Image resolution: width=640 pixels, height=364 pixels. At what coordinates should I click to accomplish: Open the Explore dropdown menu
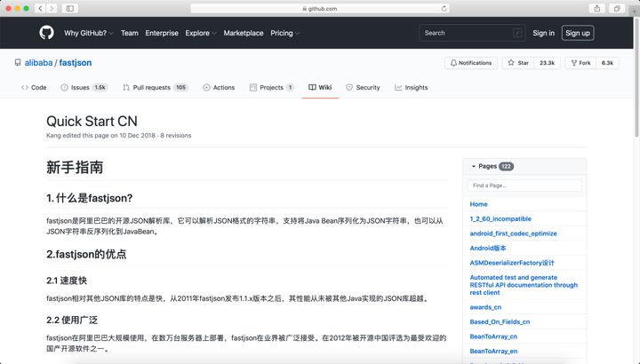[201, 33]
